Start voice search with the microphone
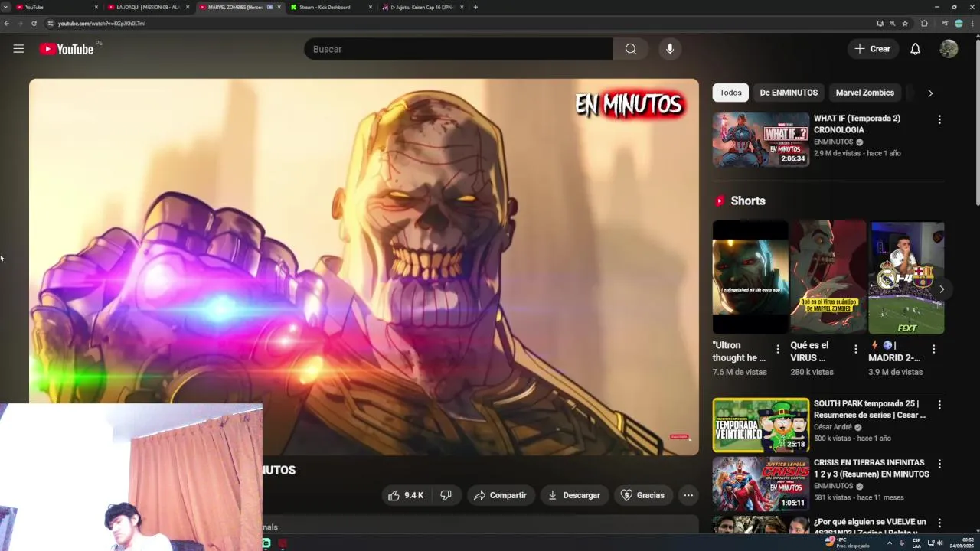Viewport: 980px width, 551px height. click(x=670, y=49)
